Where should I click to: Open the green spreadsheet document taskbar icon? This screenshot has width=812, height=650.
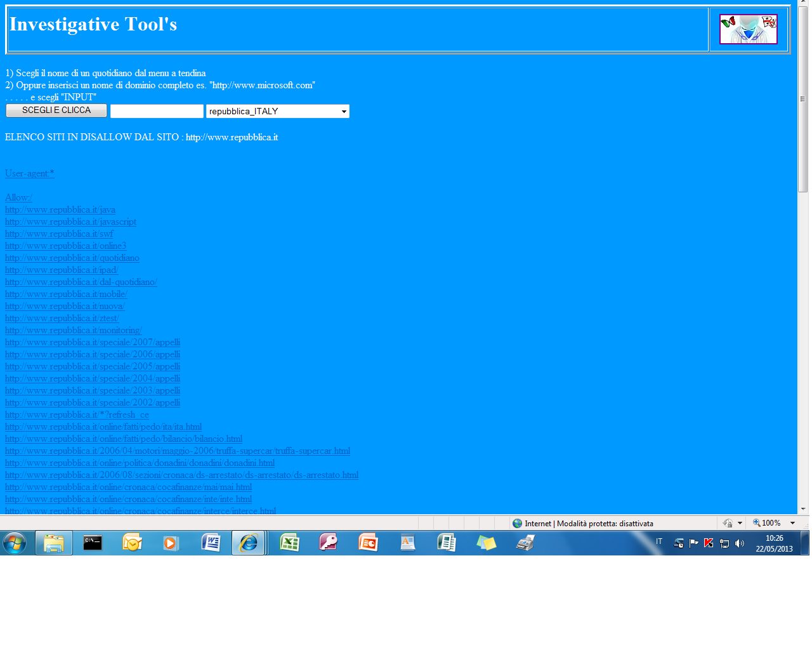tap(447, 543)
